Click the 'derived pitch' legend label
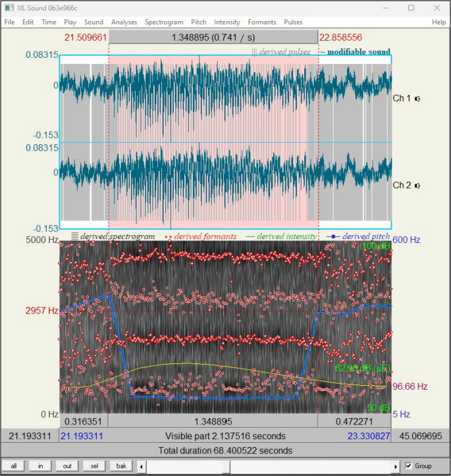This screenshot has width=451, height=476. pos(358,236)
